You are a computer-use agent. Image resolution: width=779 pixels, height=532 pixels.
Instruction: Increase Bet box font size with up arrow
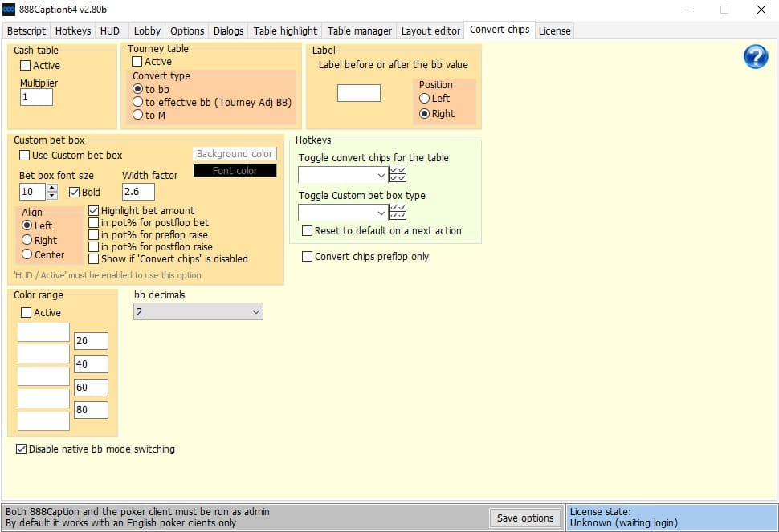51,188
